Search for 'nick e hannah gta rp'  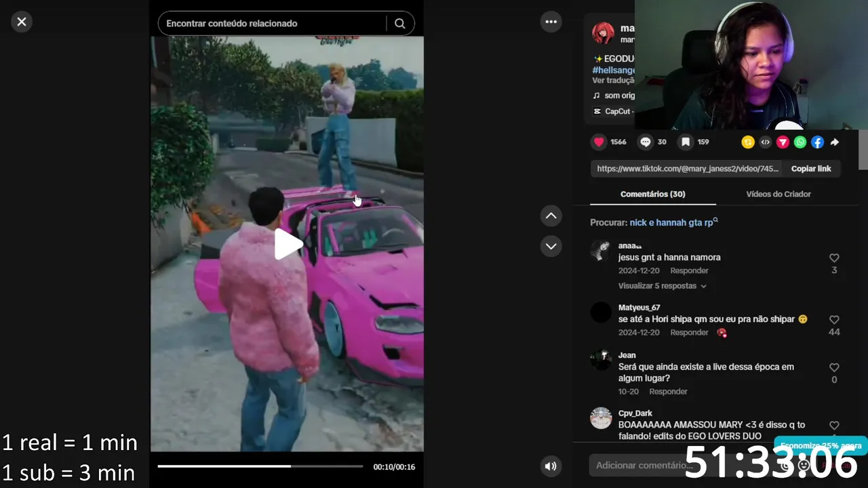pyautogui.click(x=674, y=222)
